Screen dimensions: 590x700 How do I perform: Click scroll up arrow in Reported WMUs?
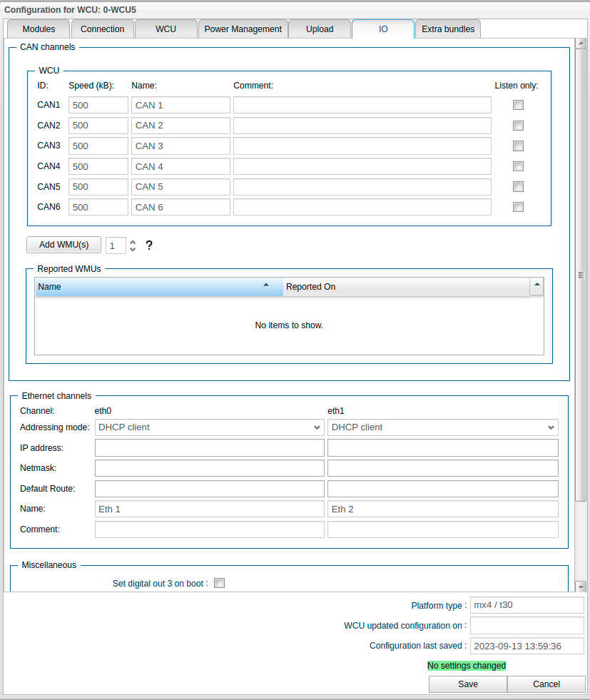point(537,286)
